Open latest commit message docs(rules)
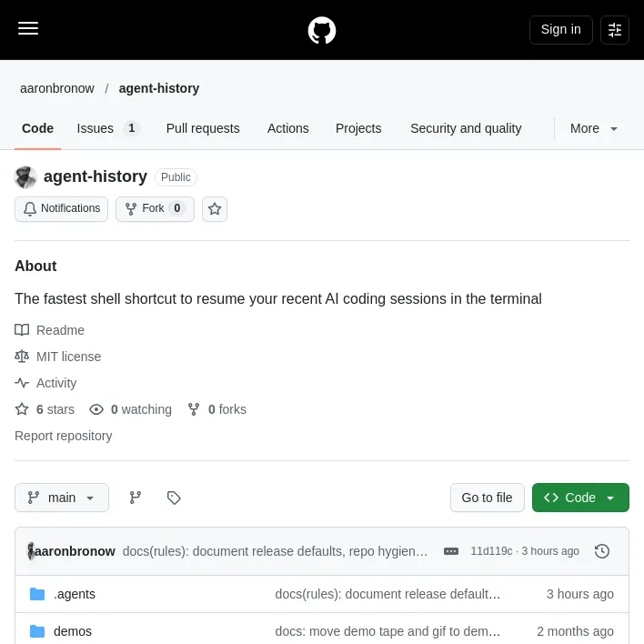The height and width of the screenshot is (644, 644). click(x=275, y=551)
